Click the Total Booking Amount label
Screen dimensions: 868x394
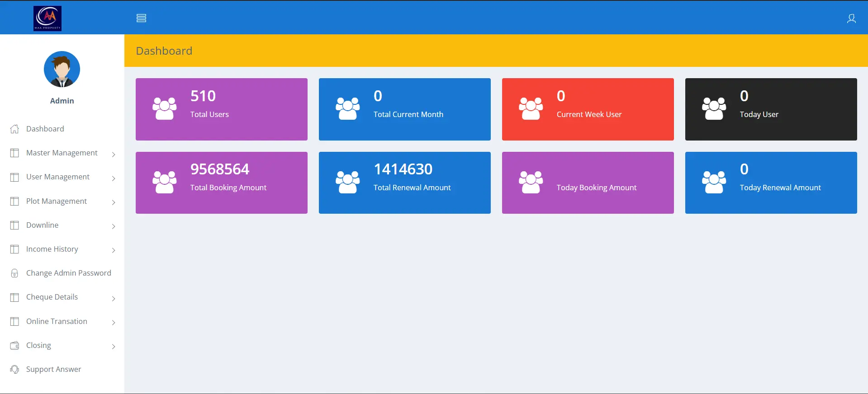(x=228, y=188)
